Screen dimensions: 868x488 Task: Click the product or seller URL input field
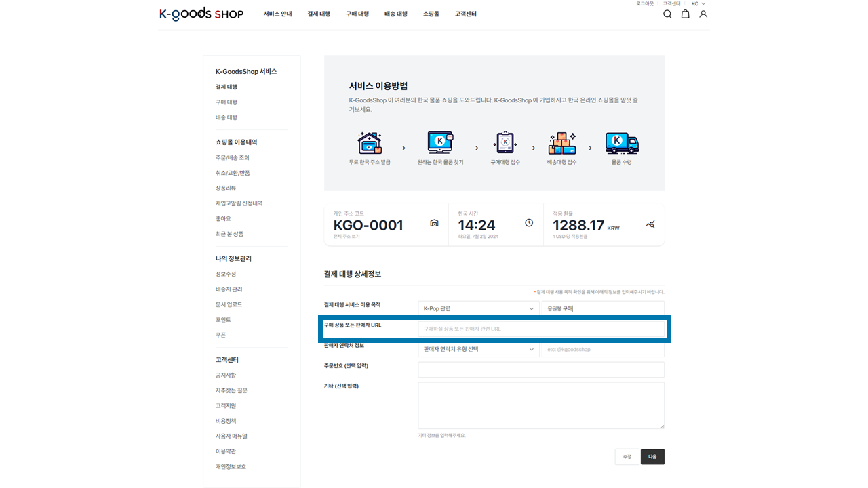[541, 329]
